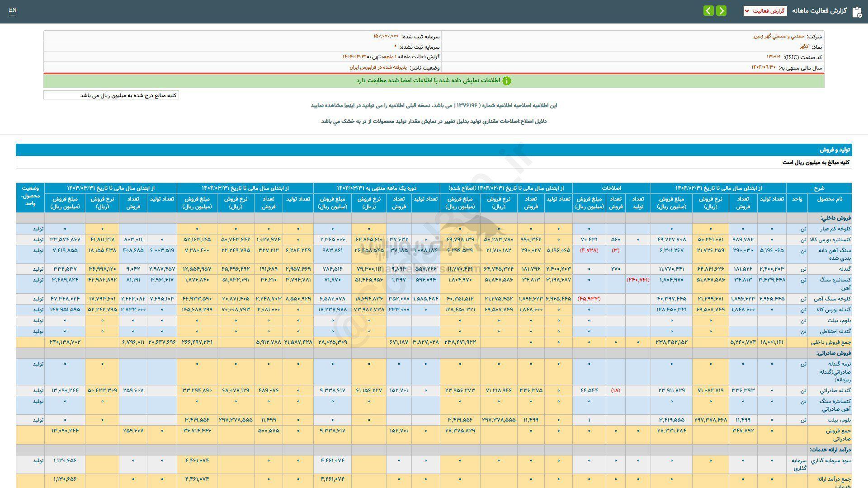Click the اصلاحات column group header
Viewport: 868px width, 488px height.
pyautogui.click(x=611, y=188)
